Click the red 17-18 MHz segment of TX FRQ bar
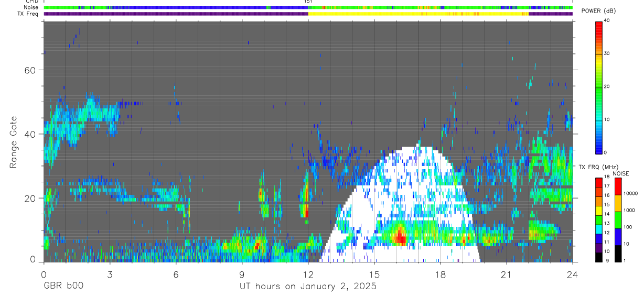This screenshot has height=297, width=644. click(599, 183)
